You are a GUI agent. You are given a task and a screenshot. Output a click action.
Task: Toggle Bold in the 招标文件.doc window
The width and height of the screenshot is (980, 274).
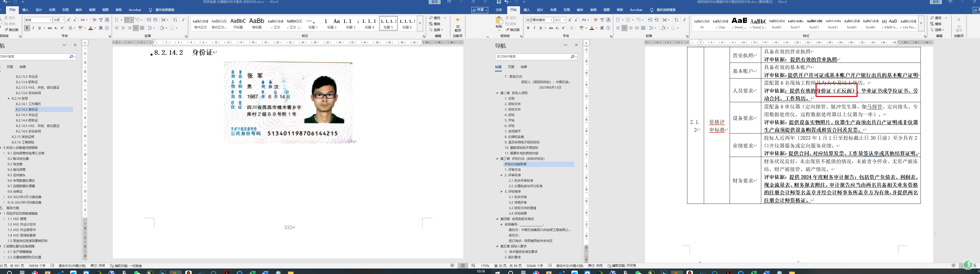528,28
